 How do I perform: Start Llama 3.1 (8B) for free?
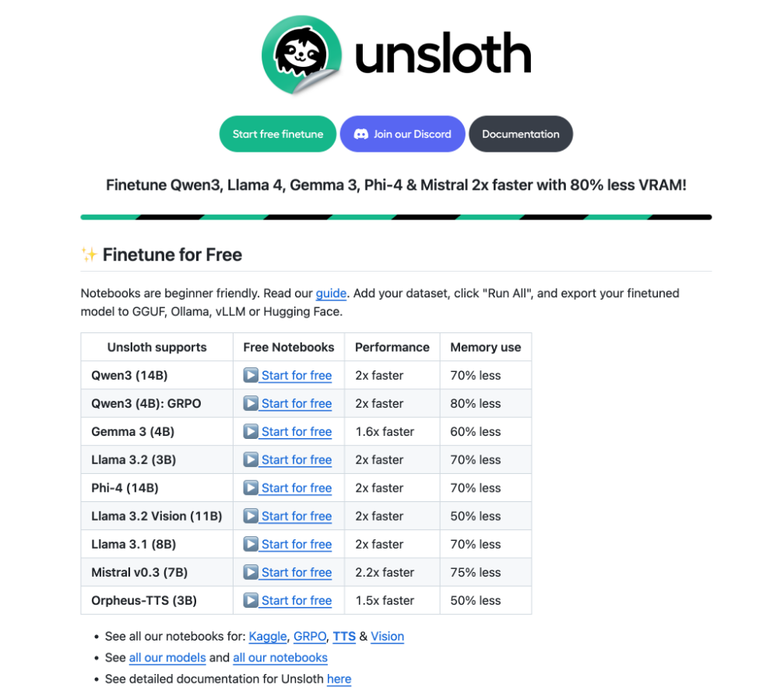tap(297, 544)
